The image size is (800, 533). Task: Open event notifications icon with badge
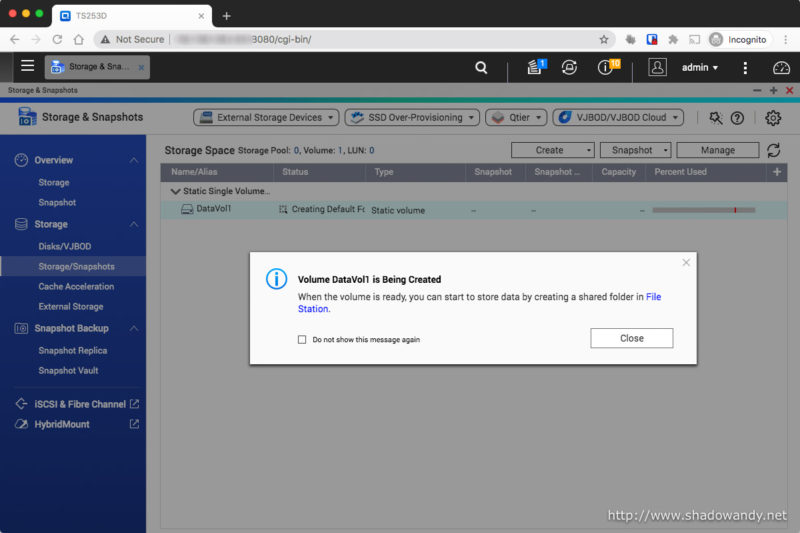coord(606,67)
